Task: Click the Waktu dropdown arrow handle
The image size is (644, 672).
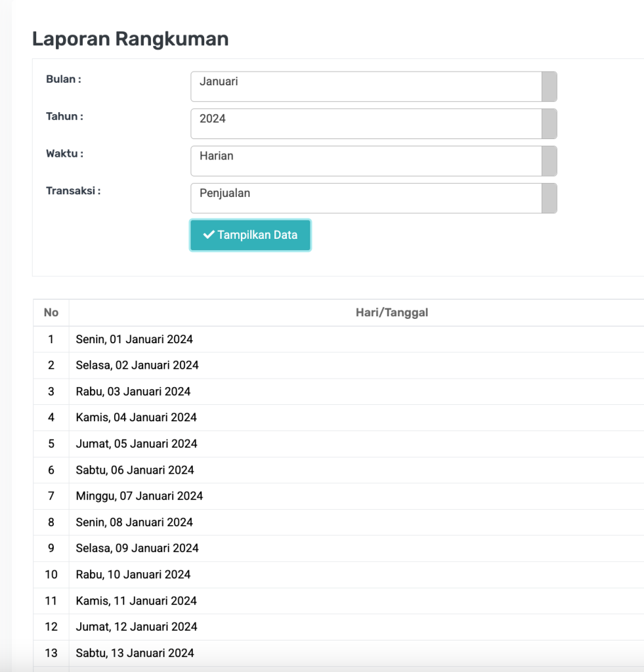Action: 549,161
